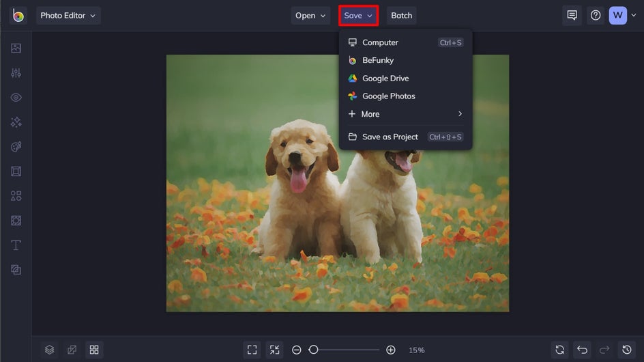Select the Artsy palette icon
The width and height of the screenshot is (644, 362).
pyautogui.click(x=16, y=147)
